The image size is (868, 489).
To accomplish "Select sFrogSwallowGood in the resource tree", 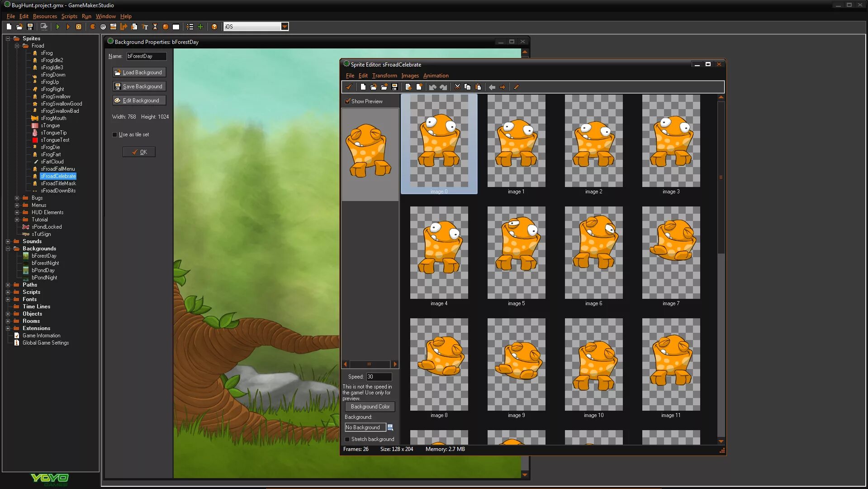I will coord(62,104).
